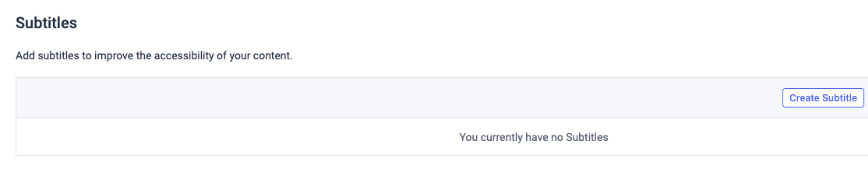868x169 pixels.
Task: Click the Create Subtitle button
Action: click(823, 98)
